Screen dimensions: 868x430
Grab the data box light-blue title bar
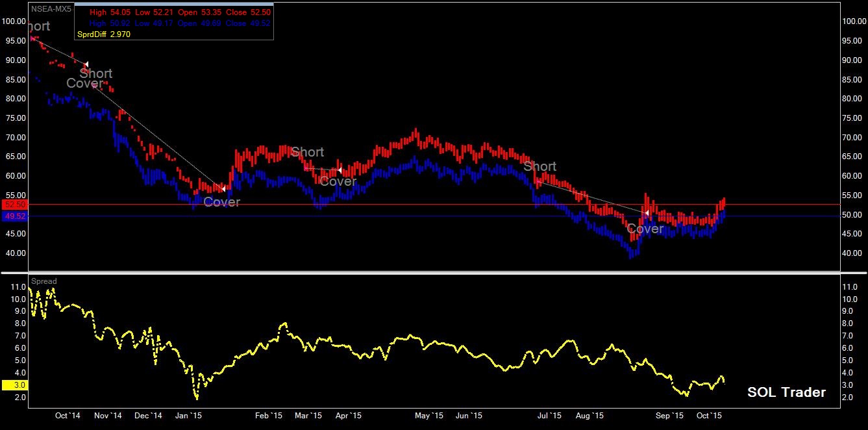click(x=174, y=4)
